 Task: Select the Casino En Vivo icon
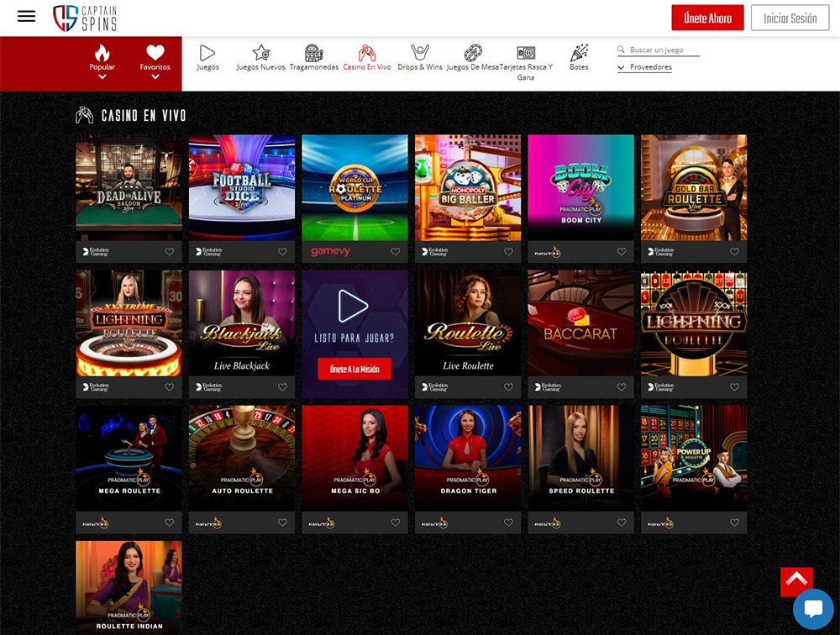367,53
